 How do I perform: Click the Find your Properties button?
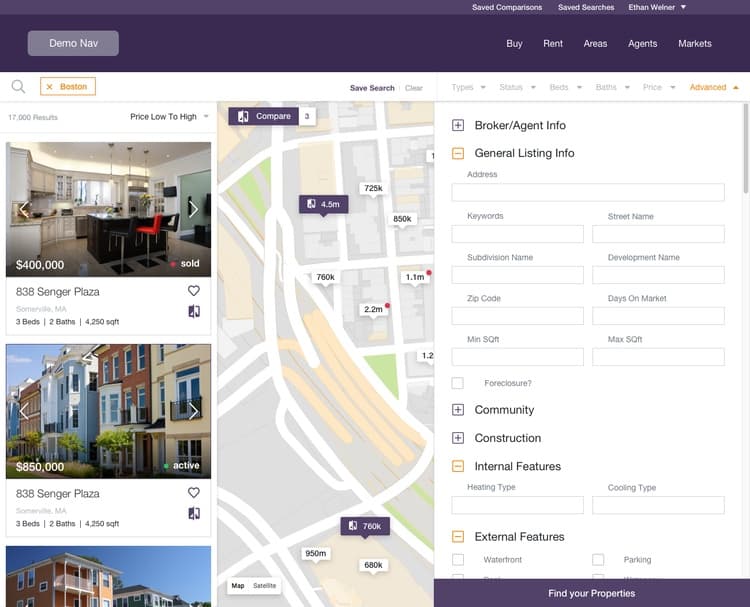591,593
